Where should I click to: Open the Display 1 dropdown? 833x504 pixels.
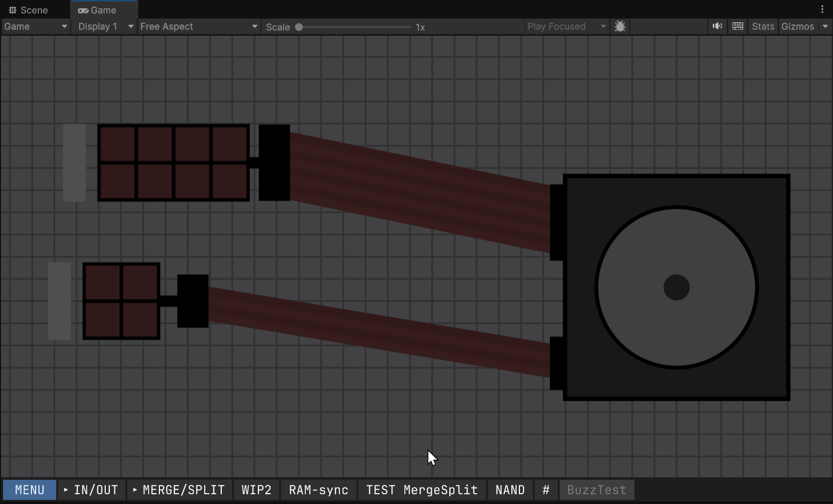click(x=105, y=26)
